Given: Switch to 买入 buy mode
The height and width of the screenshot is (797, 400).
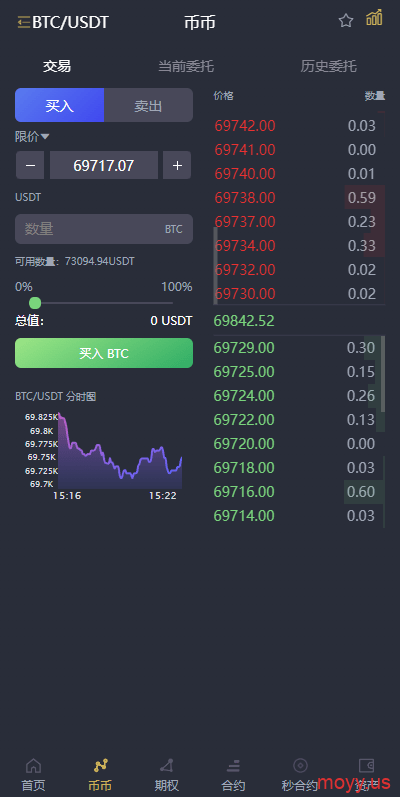Looking at the screenshot, I should [59, 105].
